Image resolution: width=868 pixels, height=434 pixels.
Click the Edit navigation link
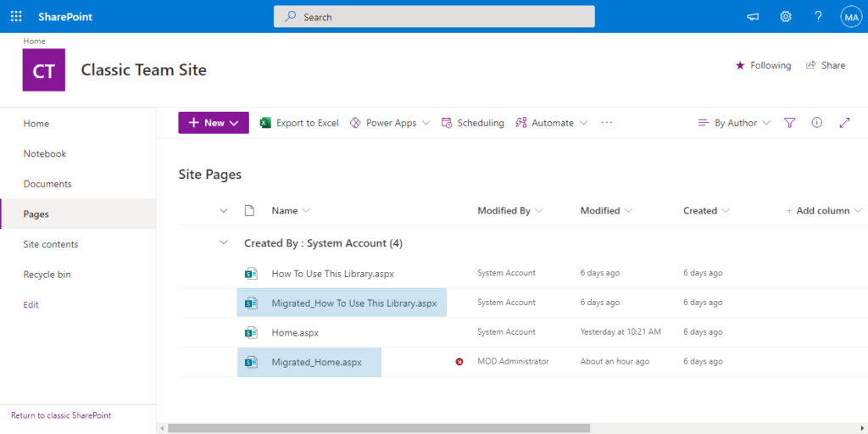point(31,304)
